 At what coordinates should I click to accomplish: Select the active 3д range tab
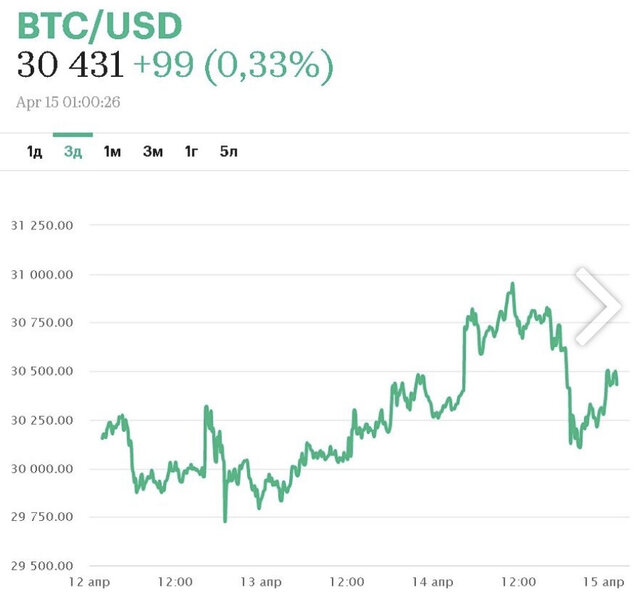click(72, 152)
